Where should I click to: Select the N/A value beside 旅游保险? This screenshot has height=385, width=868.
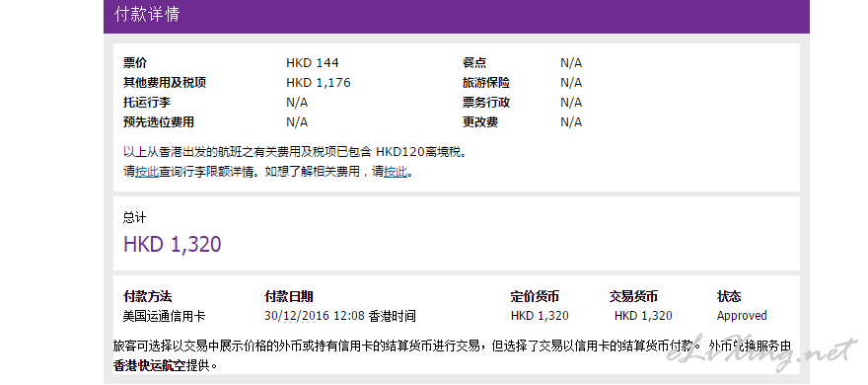pyautogui.click(x=571, y=83)
